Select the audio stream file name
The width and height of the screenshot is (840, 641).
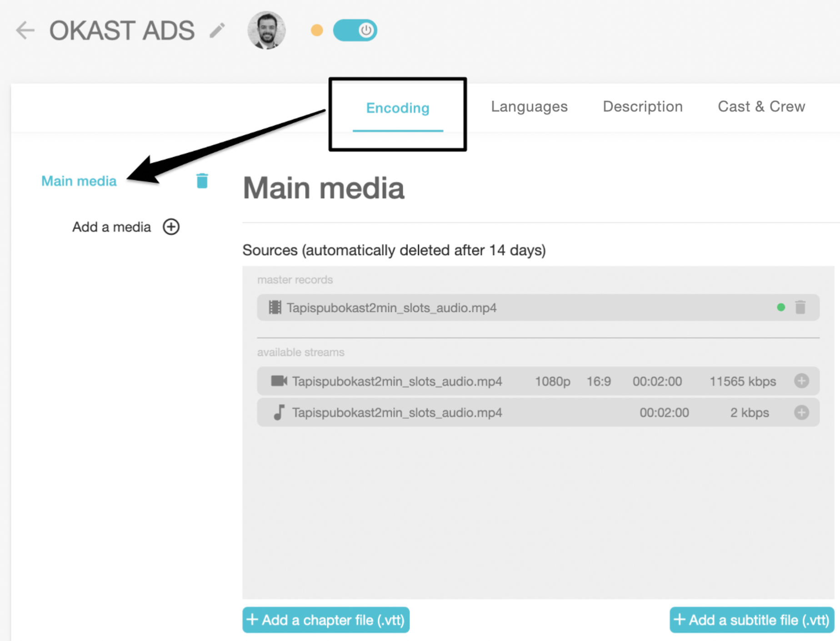pos(397,413)
